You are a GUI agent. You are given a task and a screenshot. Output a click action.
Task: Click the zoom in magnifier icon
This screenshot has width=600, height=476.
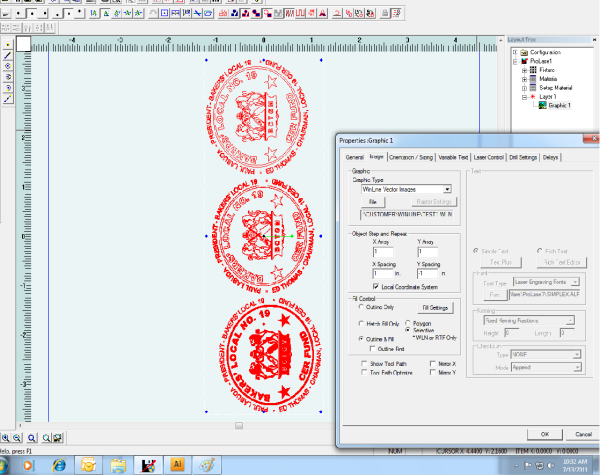(5, 438)
